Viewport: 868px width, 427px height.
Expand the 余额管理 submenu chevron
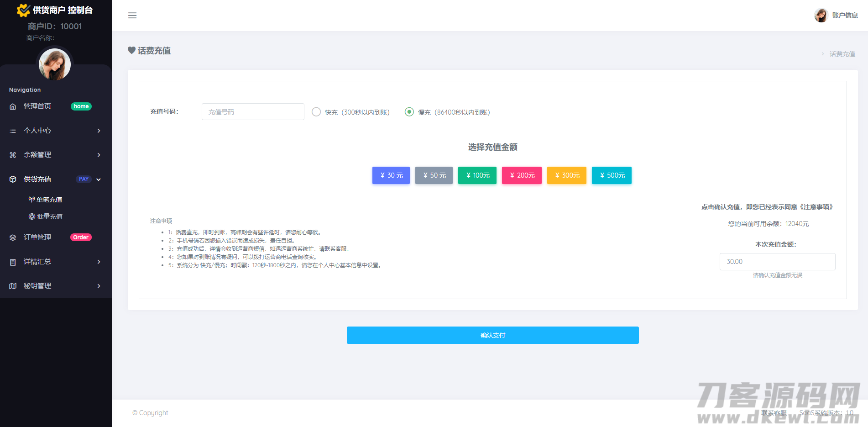click(99, 155)
